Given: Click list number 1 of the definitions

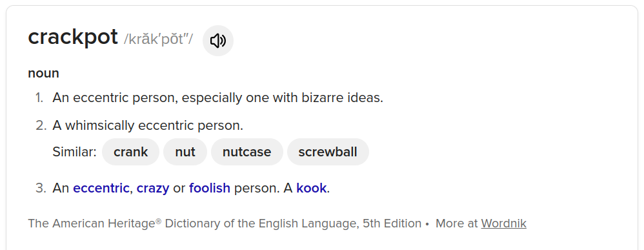Looking at the screenshot, I should (39, 98).
